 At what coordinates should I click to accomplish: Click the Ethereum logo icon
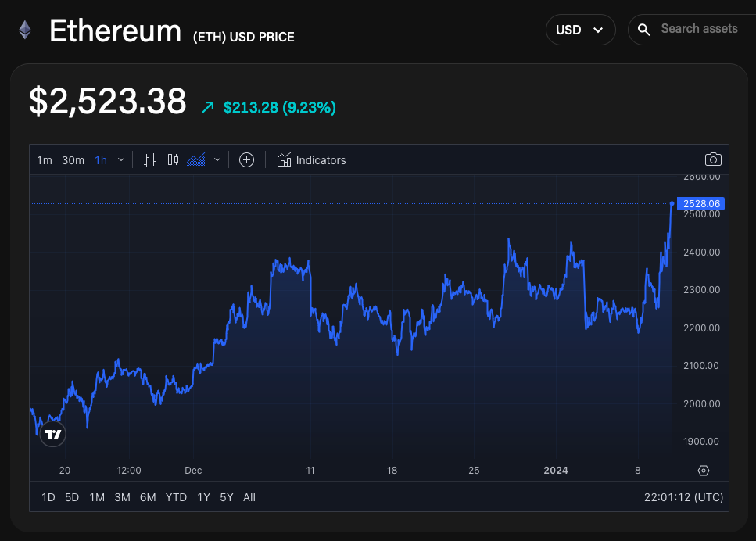(x=25, y=30)
